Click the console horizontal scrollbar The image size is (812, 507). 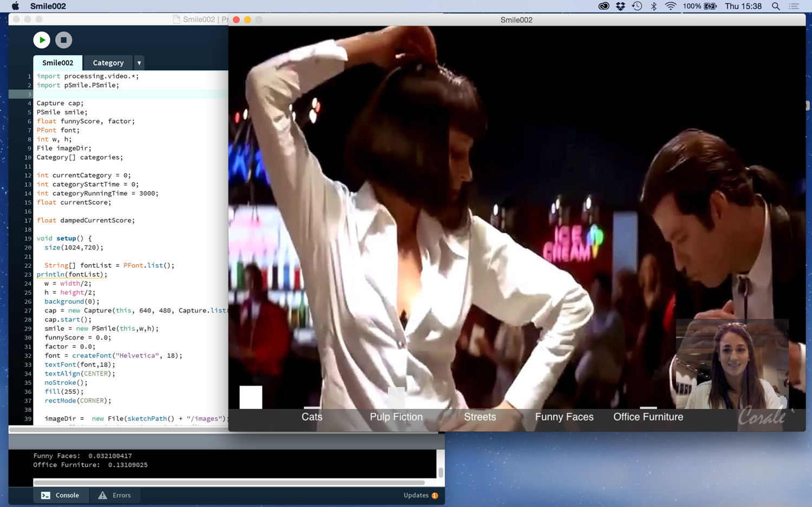229,482
